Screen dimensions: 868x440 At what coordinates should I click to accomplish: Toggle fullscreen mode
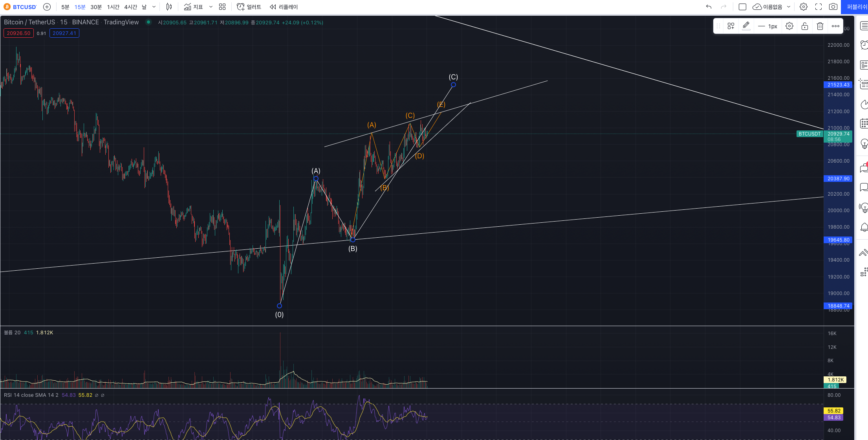pos(819,7)
